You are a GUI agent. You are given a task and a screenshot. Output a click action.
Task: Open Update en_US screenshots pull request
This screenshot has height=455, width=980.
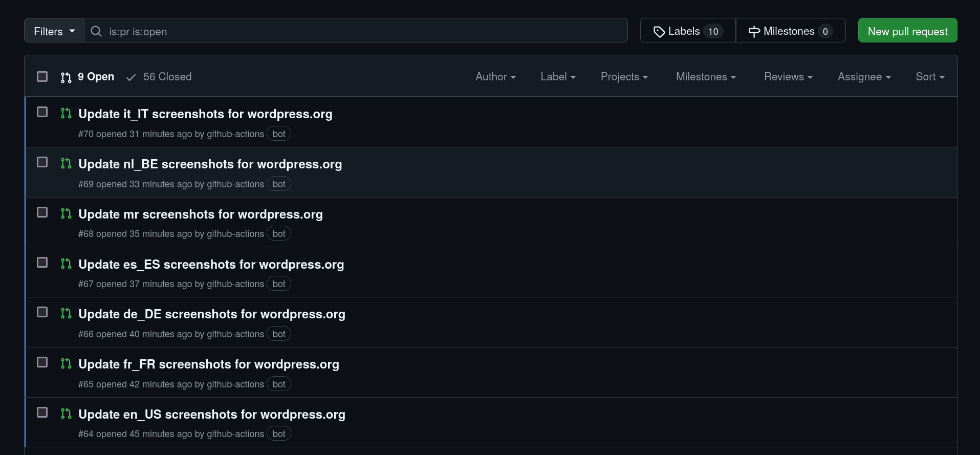click(x=212, y=415)
